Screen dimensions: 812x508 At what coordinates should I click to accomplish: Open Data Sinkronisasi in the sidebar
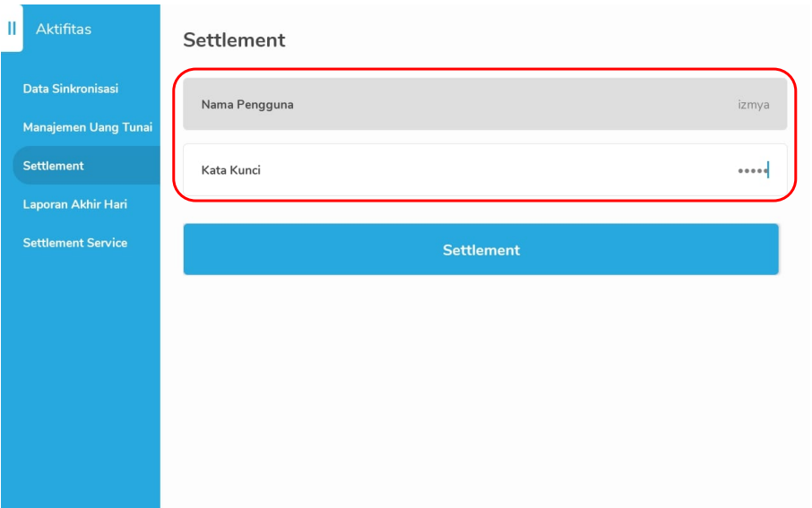(71, 89)
